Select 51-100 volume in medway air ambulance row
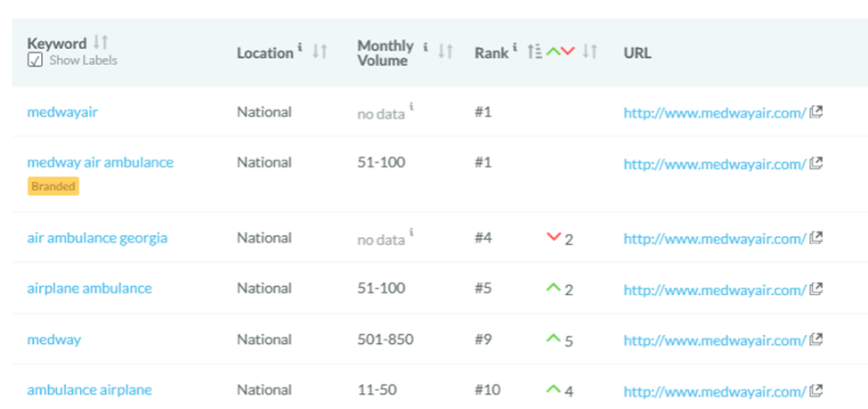Viewport: 868px width, 409px height. pos(381,162)
